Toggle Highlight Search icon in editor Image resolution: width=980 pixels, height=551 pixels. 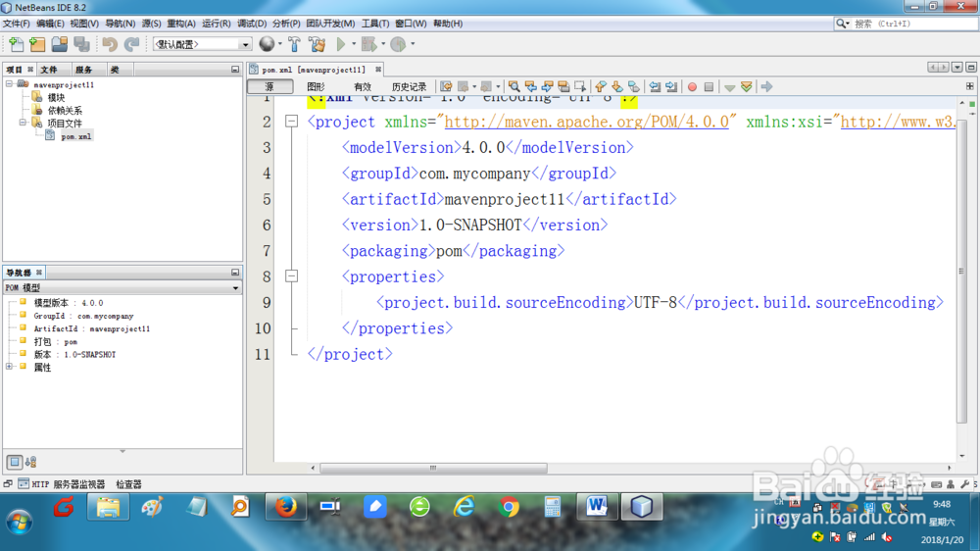(563, 87)
